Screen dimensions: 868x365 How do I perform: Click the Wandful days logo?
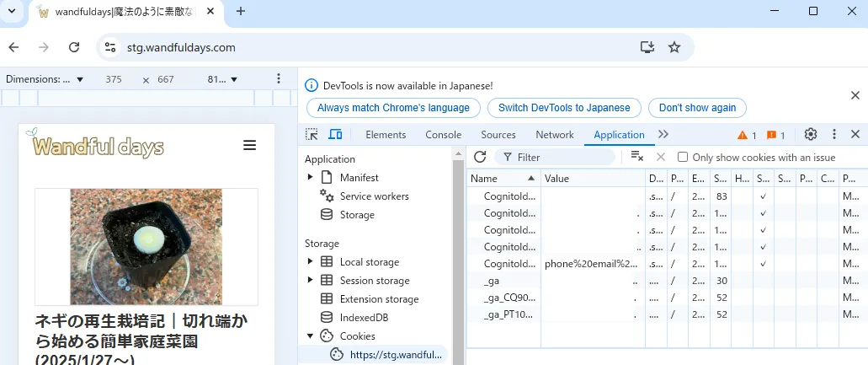tap(95, 144)
